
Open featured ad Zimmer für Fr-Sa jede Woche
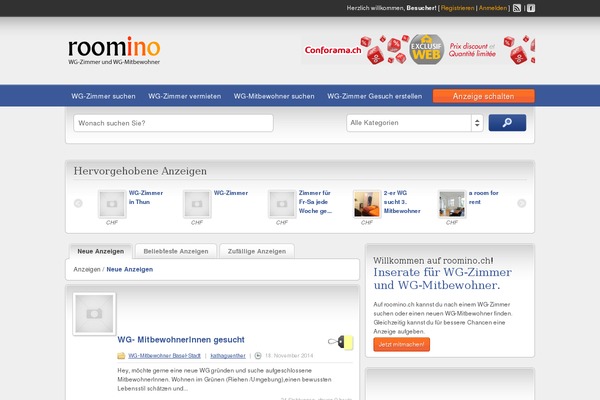coord(315,202)
